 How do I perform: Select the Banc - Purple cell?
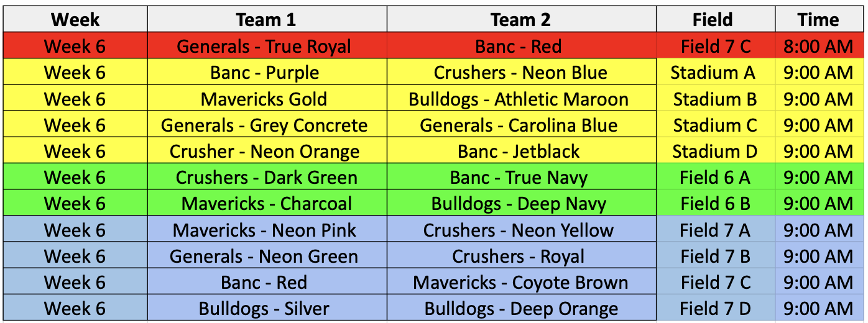264,73
